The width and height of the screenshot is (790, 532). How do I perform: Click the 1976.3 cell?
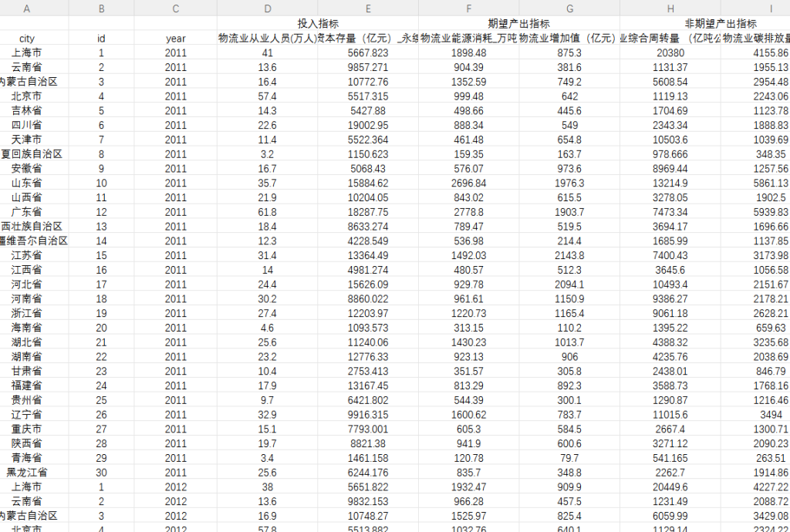point(570,184)
